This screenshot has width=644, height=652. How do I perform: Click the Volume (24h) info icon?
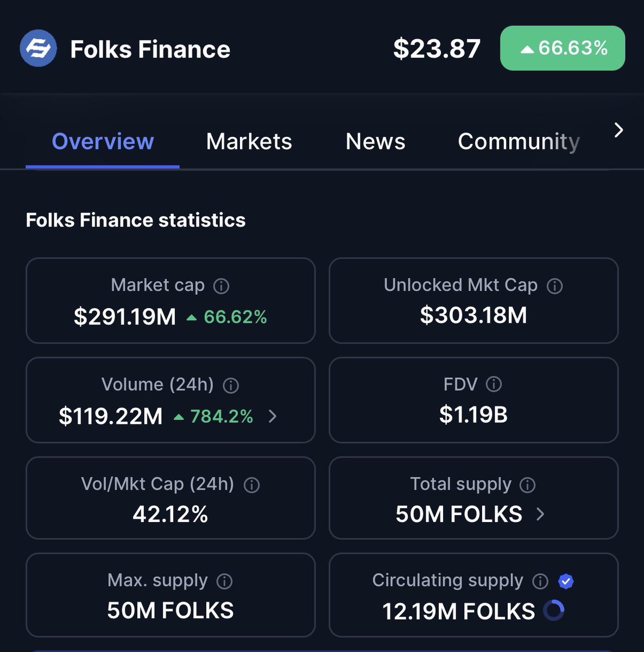pos(229,385)
